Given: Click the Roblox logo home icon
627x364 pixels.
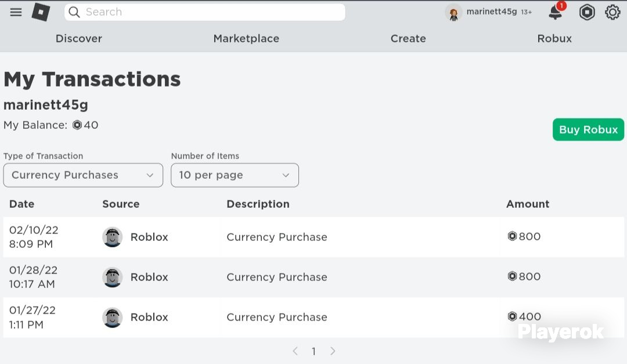Looking at the screenshot, I should click(41, 12).
